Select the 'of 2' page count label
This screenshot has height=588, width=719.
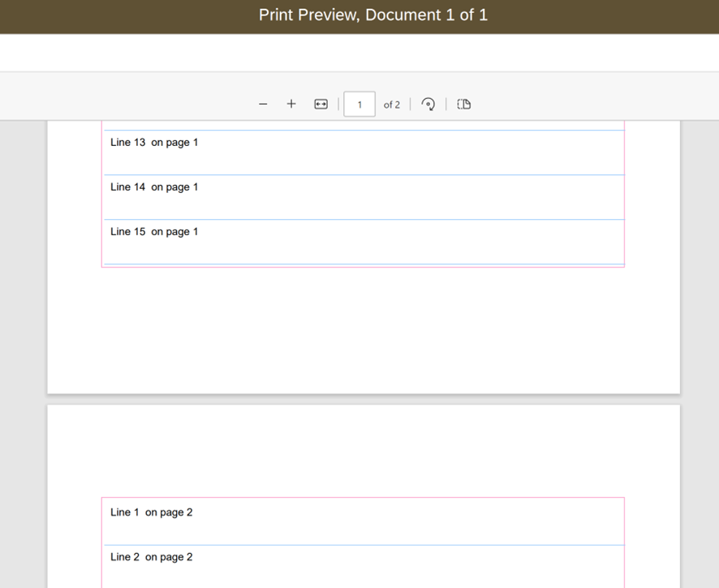point(392,105)
